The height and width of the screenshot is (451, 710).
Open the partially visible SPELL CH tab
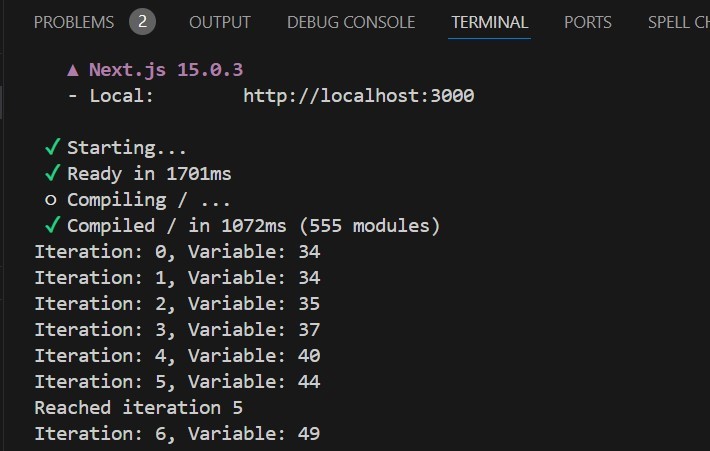click(678, 21)
